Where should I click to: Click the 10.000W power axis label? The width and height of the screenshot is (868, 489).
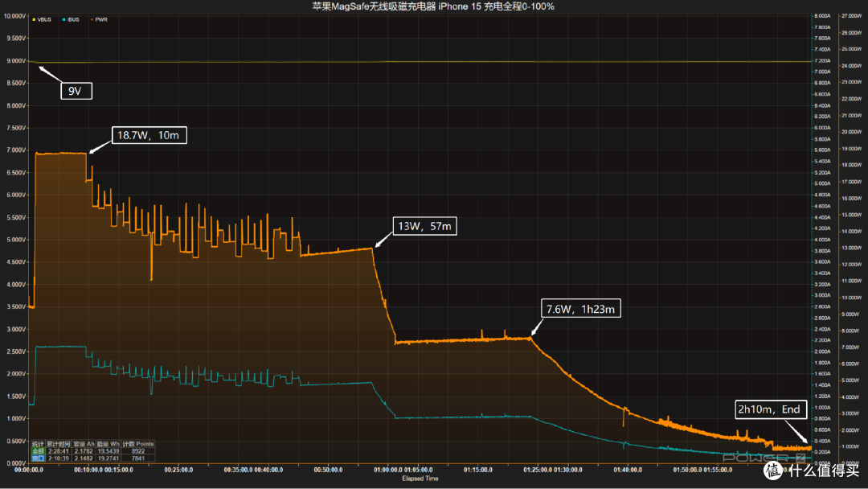[851, 298]
